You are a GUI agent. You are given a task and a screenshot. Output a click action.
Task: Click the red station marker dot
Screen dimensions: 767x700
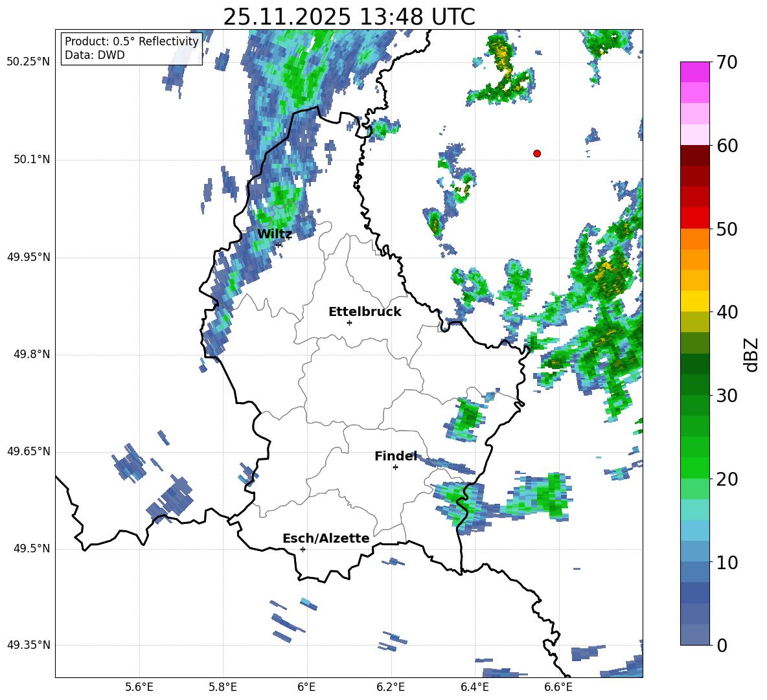click(536, 153)
